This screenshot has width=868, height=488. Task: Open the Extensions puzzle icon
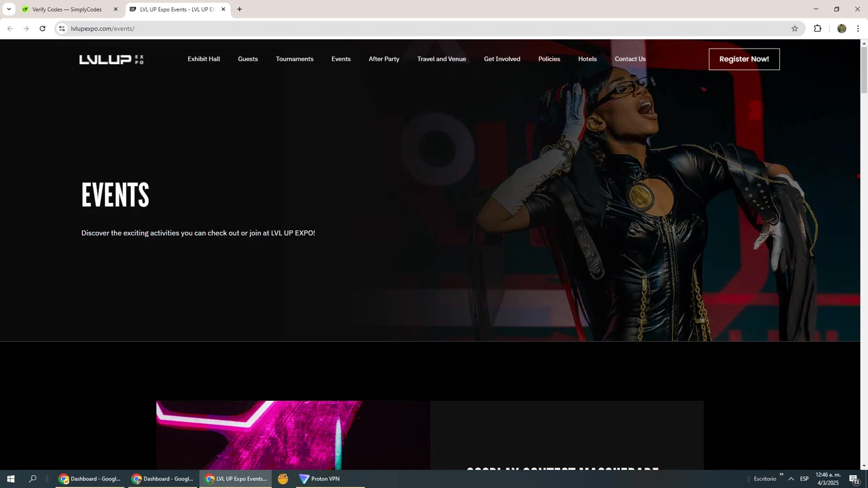click(x=818, y=28)
